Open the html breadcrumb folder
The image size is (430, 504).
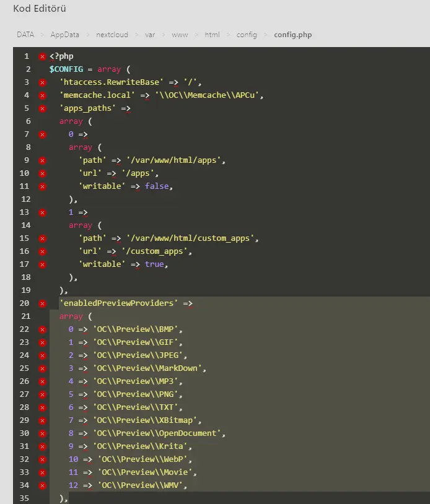coord(213,35)
